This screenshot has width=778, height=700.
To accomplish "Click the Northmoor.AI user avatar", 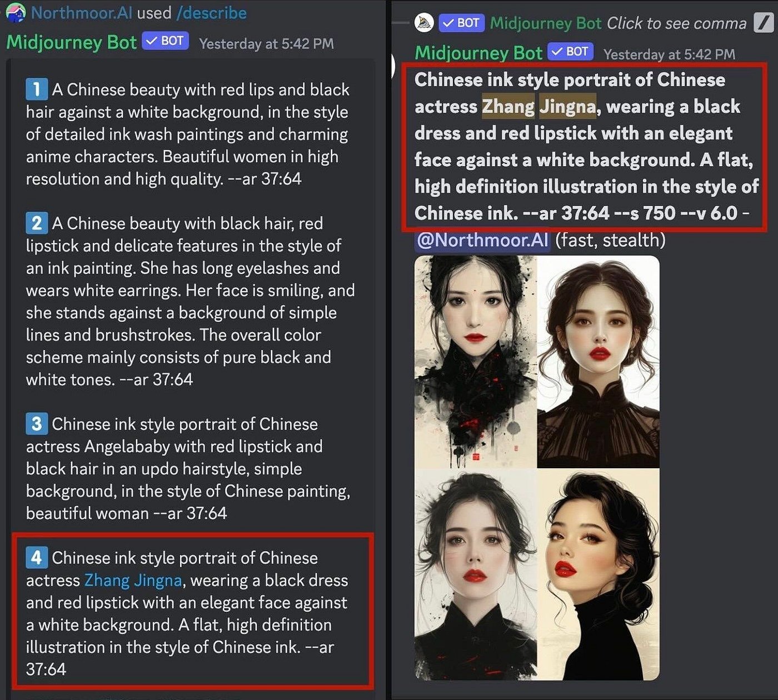I will coord(16,12).
